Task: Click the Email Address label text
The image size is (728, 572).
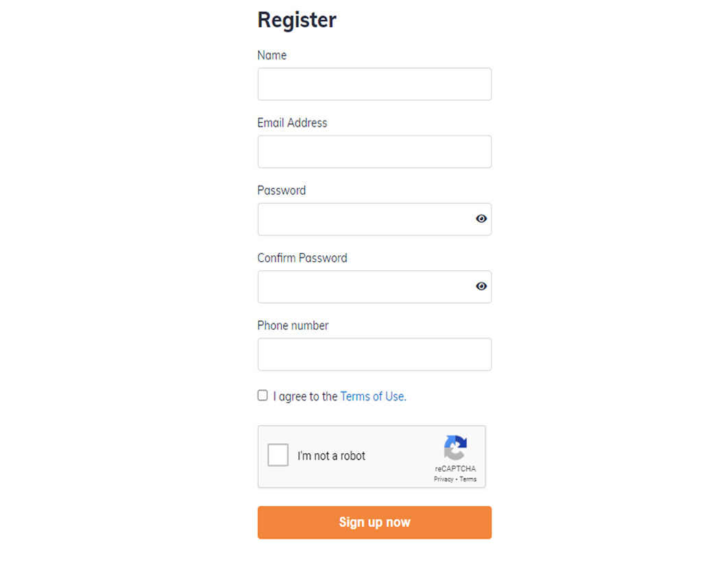Action: coord(293,123)
